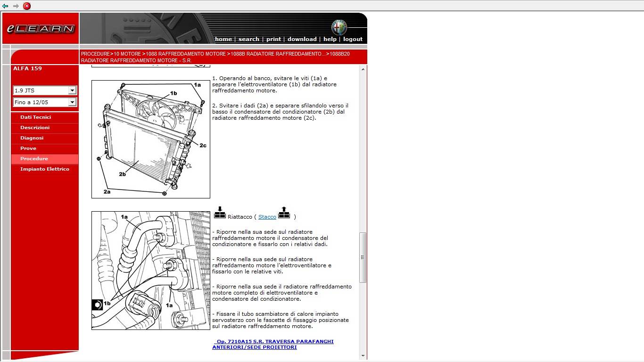Click the Stacco icon with up arrow
644x362 pixels.
coord(284,213)
